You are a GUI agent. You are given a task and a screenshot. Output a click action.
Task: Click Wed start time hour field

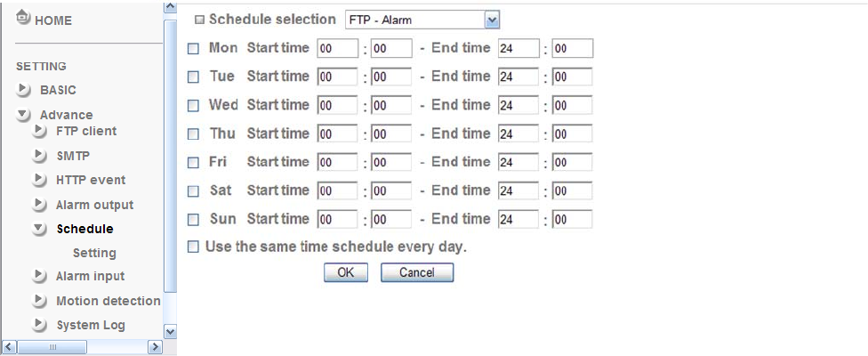[337, 106]
